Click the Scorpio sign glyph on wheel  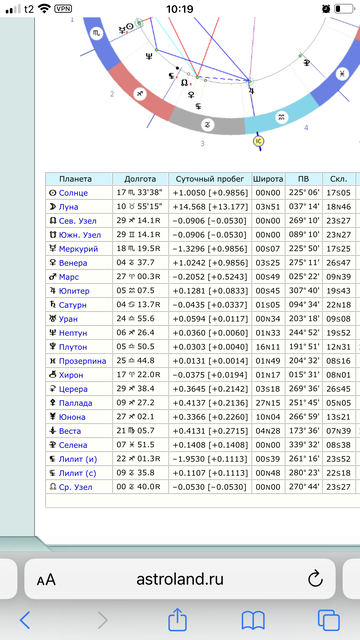[97, 33]
